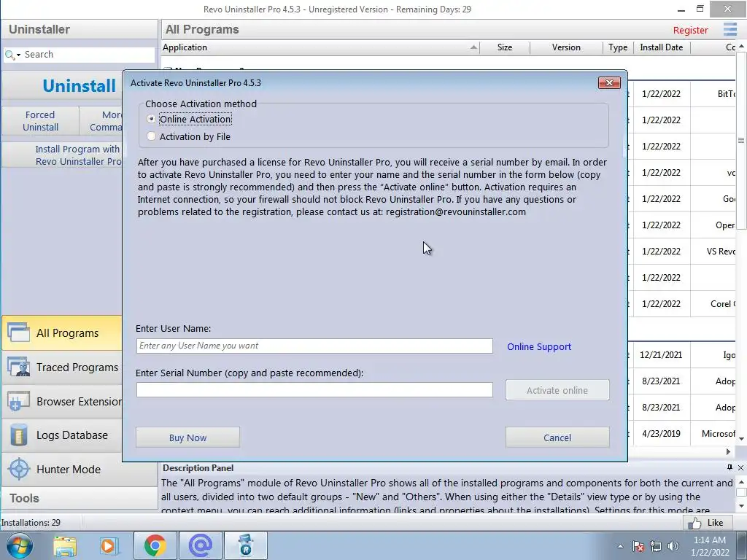Open Traced Programs module icon
This screenshot has height=560, width=747.
coord(18,367)
